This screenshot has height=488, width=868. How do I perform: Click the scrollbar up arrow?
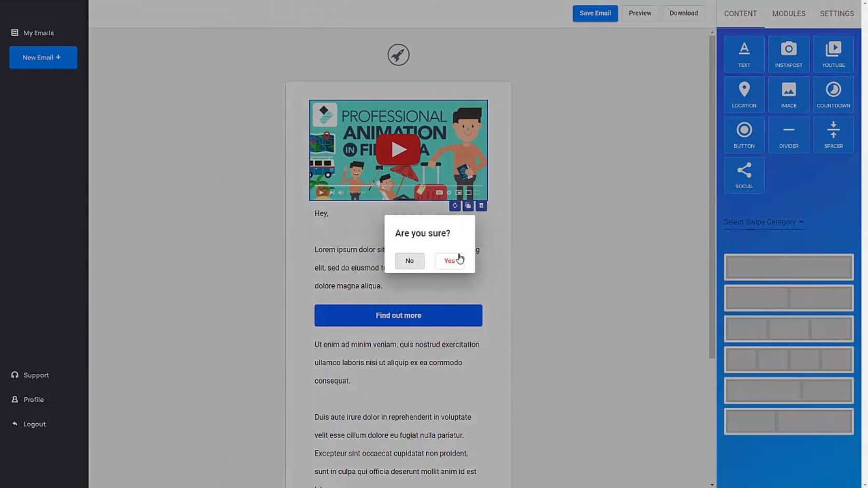click(x=712, y=32)
